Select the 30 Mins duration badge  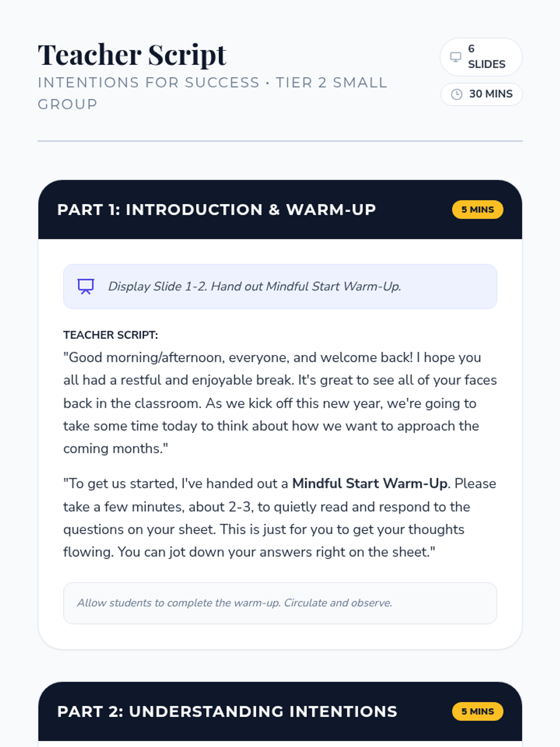pos(481,94)
